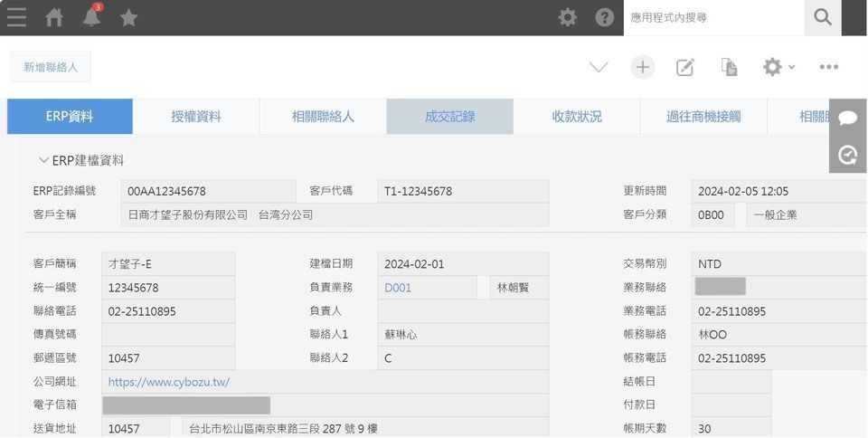Click the 客戶全稱 company name field
The width and height of the screenshot is (868, 438).
[x=335, y=214]
